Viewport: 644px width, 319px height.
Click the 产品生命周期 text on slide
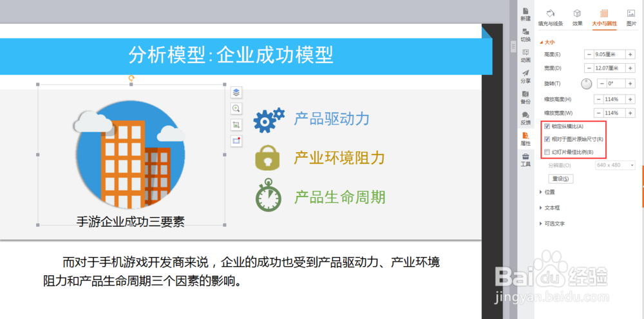tap(339, 197)
